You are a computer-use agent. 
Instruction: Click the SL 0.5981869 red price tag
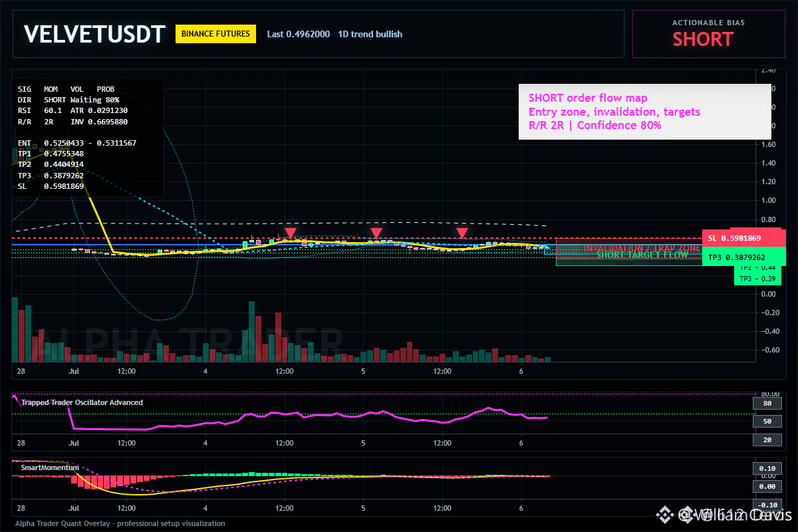point(744,237)
